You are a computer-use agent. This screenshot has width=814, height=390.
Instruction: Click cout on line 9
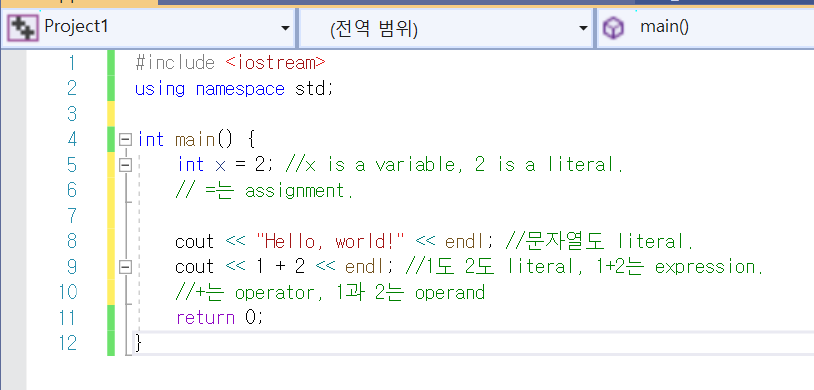(195, 267)
